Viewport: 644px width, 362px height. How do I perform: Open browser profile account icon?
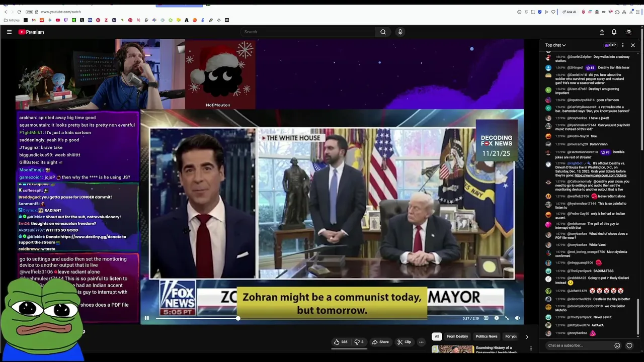pos(624,12)
